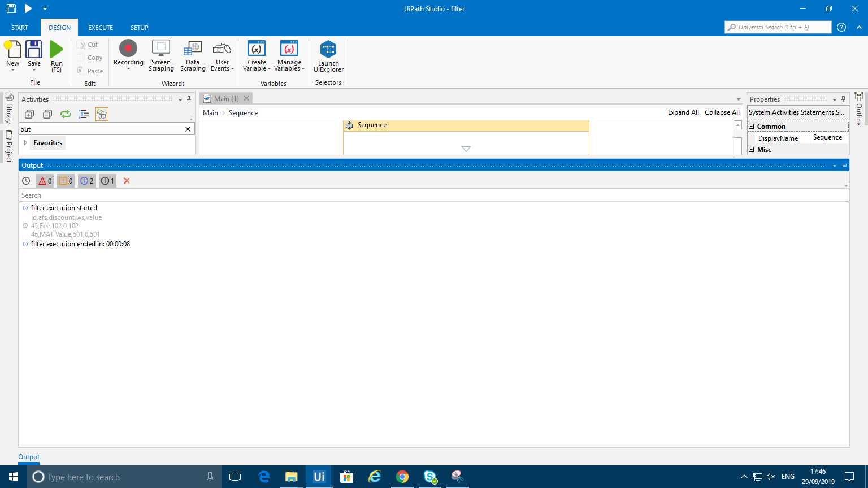
Task: Open the Recording dropdown arrow
Action: 128,69
